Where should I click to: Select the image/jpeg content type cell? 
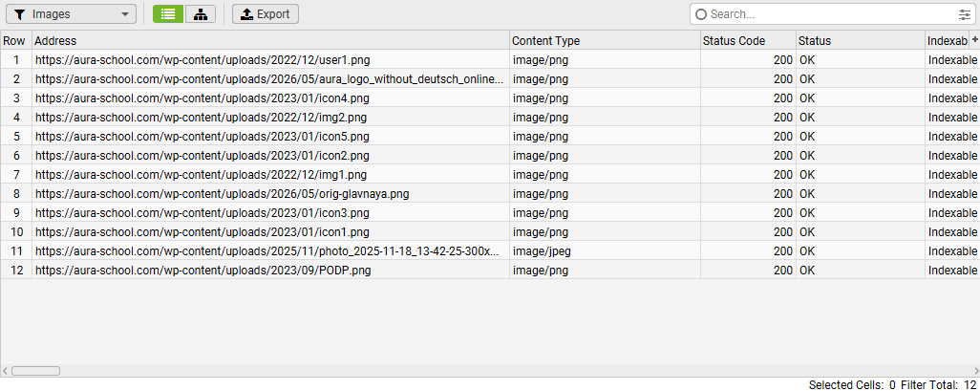coord(605,250)
